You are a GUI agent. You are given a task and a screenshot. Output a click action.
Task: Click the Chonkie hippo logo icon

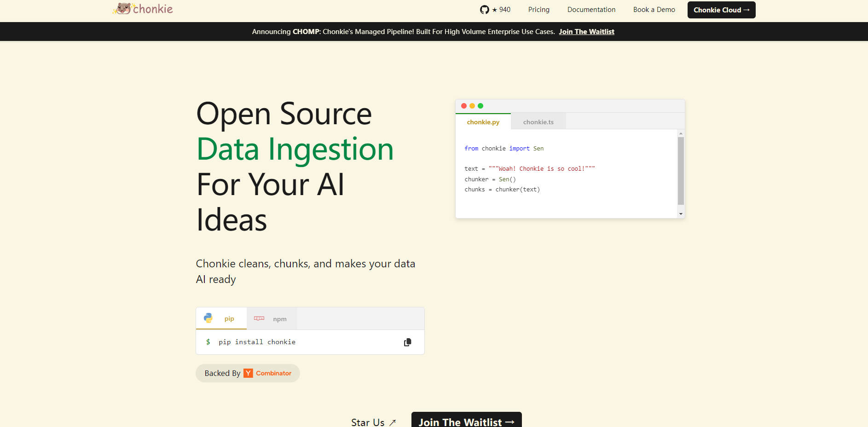(x=123, y=9)
